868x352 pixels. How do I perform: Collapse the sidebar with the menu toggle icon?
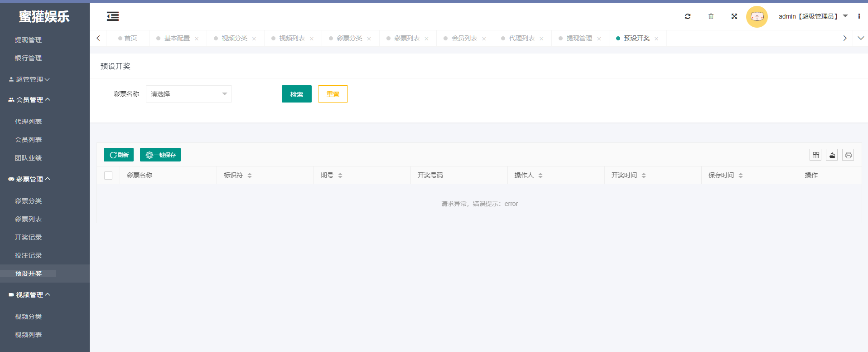113,17
